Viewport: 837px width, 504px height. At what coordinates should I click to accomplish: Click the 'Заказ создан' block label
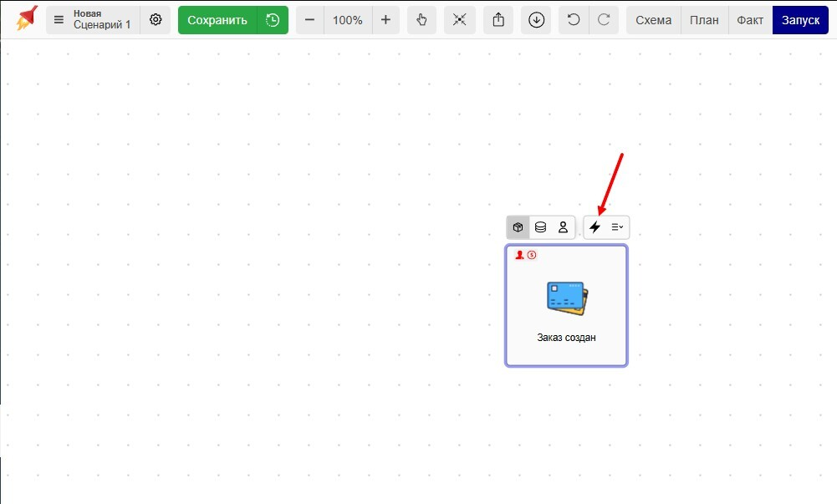pos(566,338)
